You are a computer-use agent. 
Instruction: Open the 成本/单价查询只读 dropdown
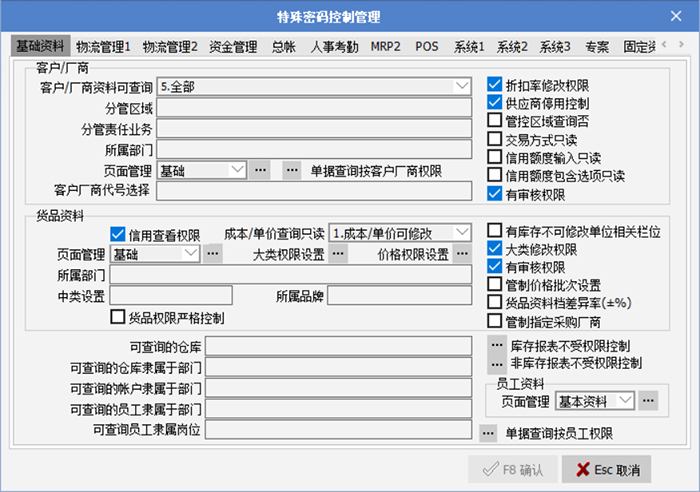pyautogui.click(x=461, y=232)
